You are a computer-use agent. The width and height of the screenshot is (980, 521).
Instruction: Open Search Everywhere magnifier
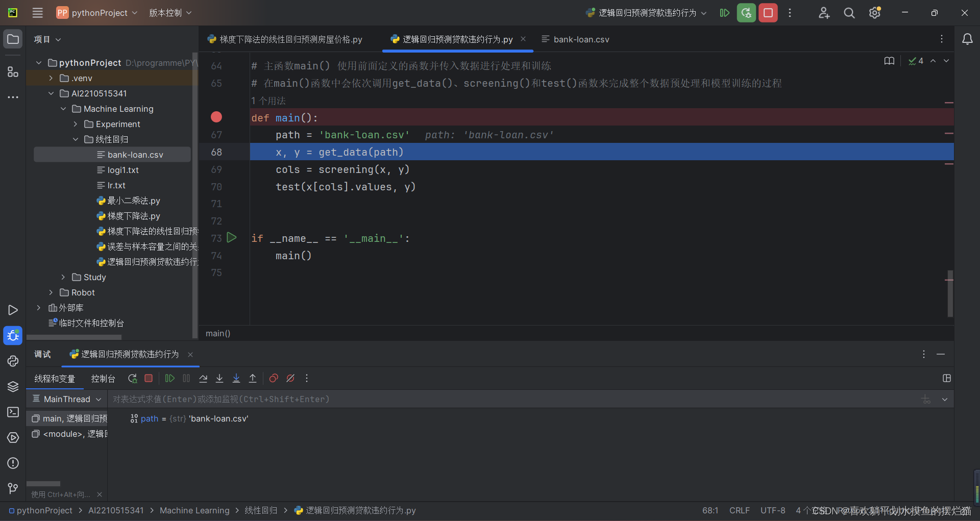[849, 13]
